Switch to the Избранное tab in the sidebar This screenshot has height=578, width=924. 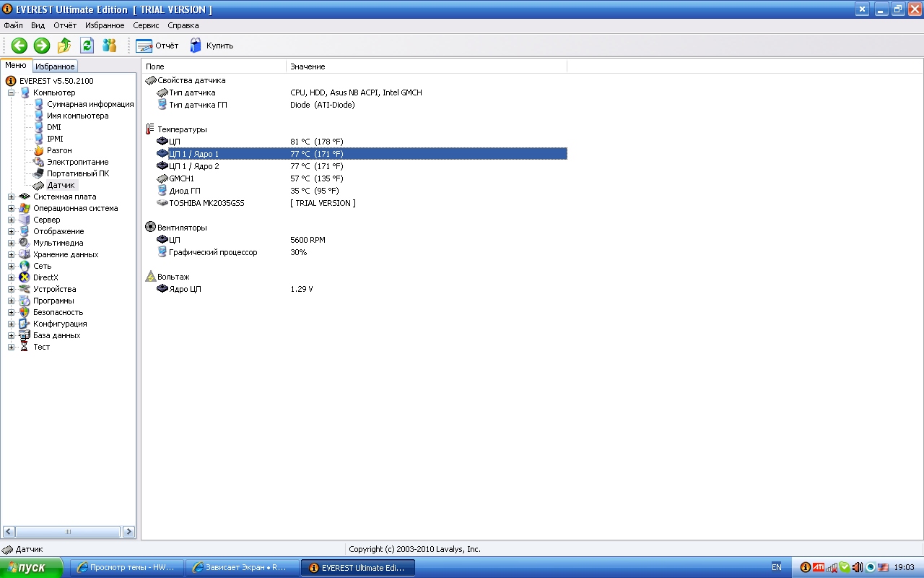(55, 66)
